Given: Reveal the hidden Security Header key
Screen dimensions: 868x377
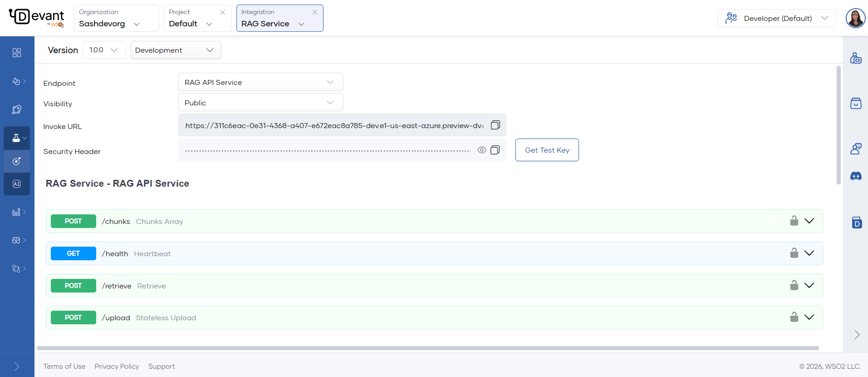Looking at the screenshot, I should [x=482, y=150].
